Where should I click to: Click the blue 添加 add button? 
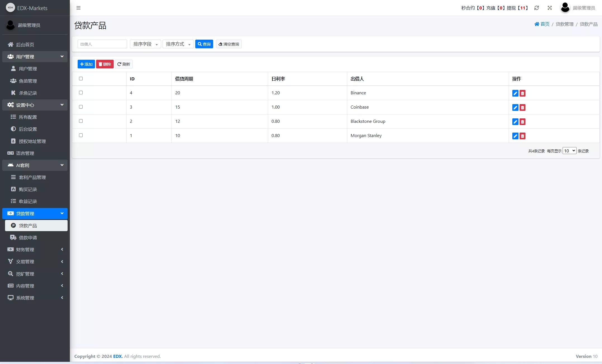tap(86, 64)
